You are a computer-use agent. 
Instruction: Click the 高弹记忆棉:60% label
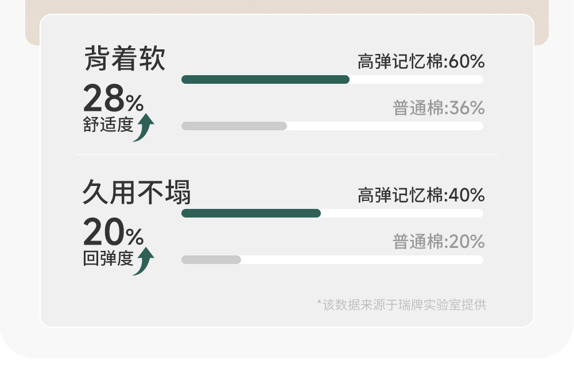click(x=421, y=61)
